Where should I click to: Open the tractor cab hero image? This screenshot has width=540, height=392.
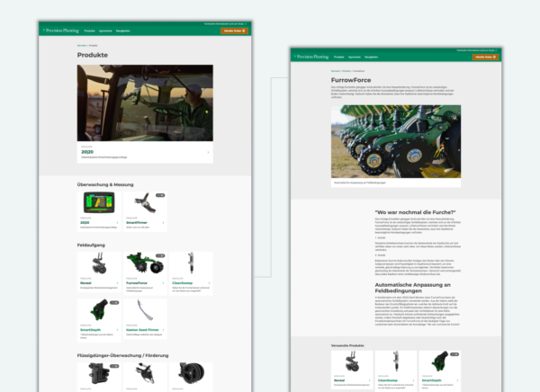[145, 102]
